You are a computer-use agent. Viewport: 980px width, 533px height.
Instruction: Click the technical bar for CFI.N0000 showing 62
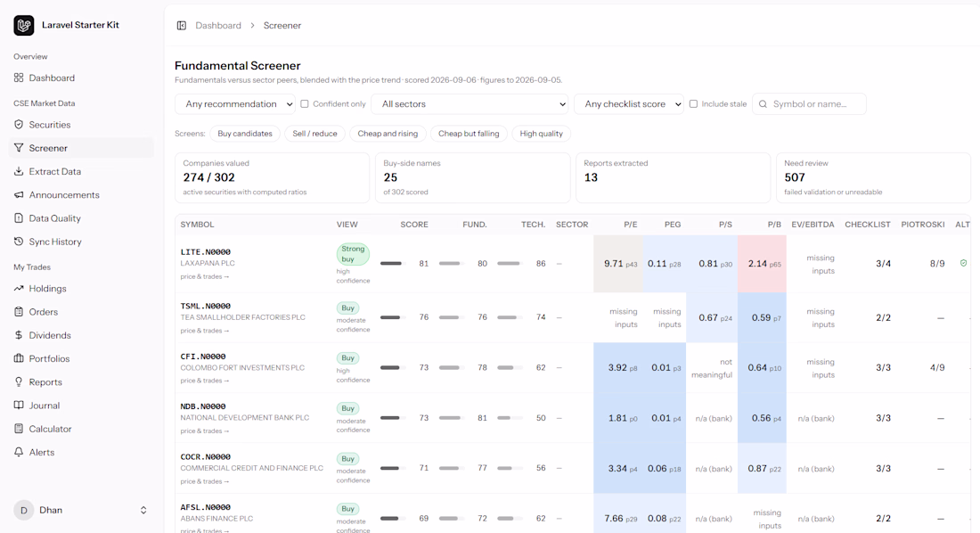click(x=510, y=368)
